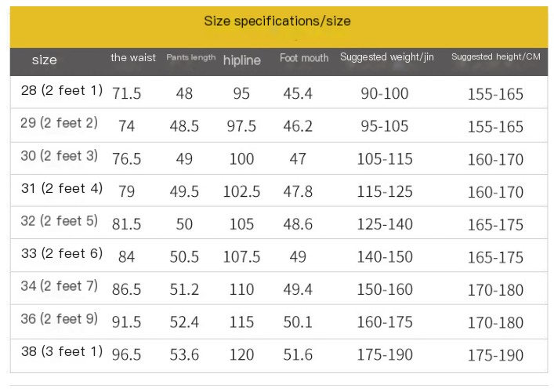This screenshot has height=392, width=554.
Task: Click 'Suggested weight/jin' header
Action: pos(387,57)
